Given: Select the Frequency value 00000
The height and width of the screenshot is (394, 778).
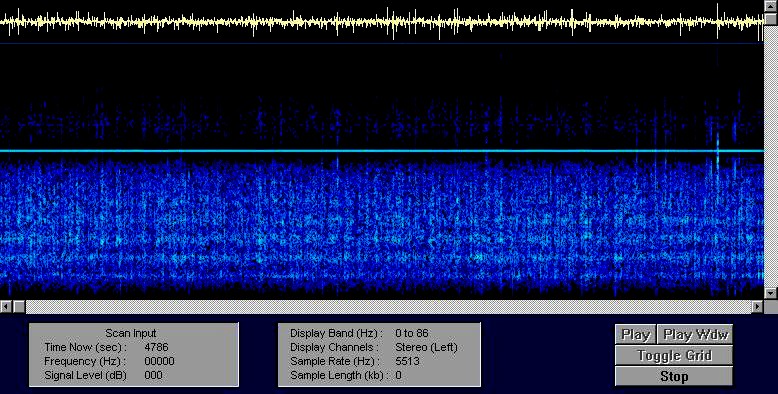Looking at the screenshot, I should coord(159,361).
